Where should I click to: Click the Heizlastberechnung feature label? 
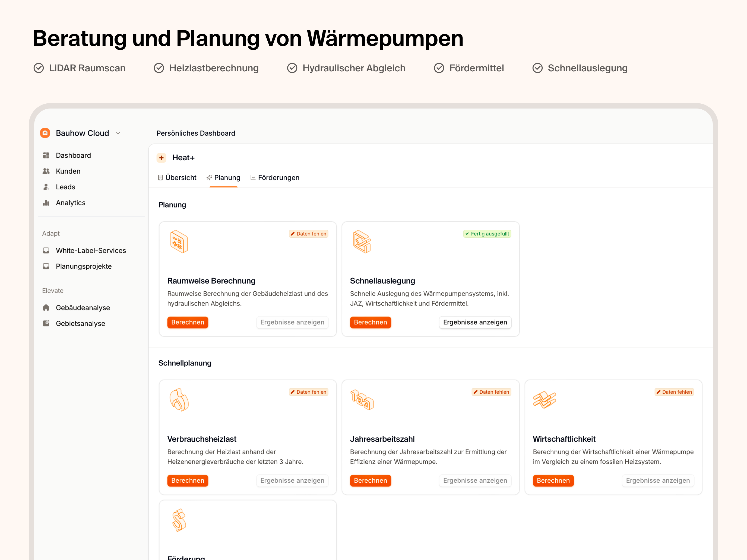(214, 68)
